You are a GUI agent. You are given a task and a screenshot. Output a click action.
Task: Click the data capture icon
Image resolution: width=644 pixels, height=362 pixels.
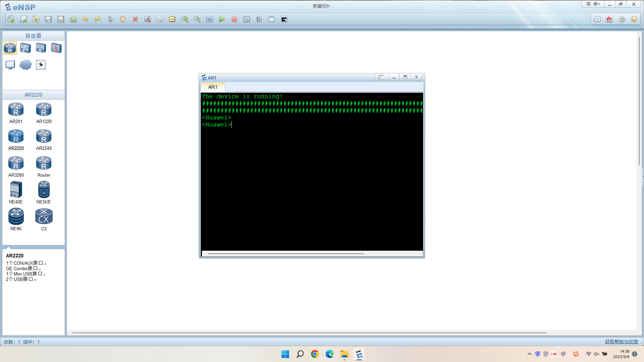(247, 19)
